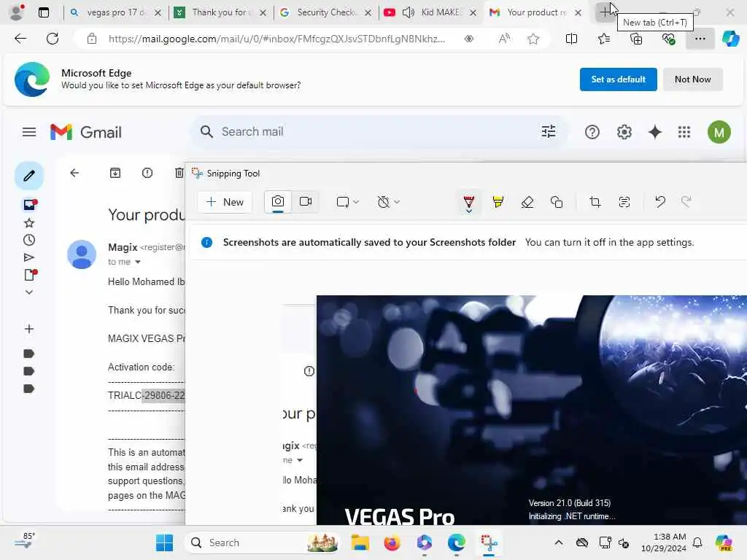Open the snip shape mode dropdown

(347, 202)
